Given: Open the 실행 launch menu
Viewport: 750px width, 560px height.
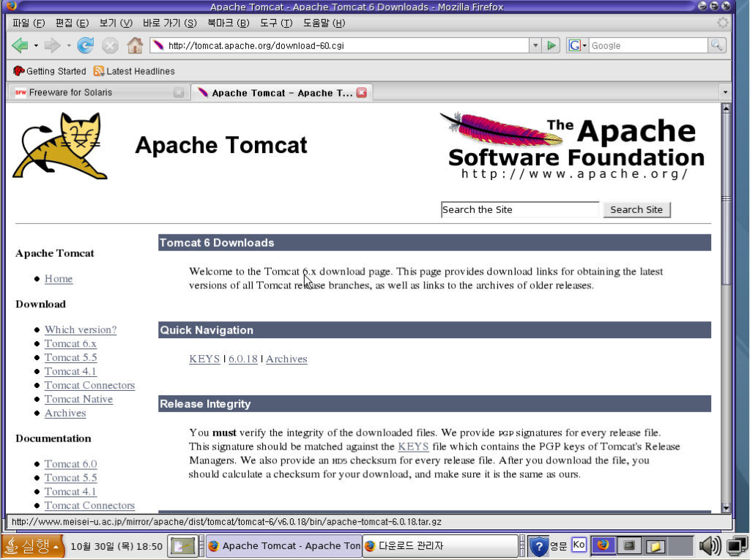Looking at the screenshot, I should (32, 545).
